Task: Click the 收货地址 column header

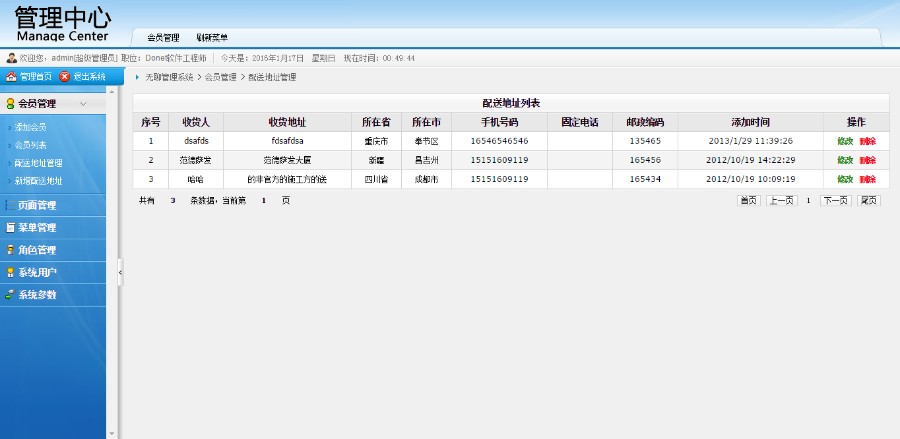Action: click(x=288, y=122)
